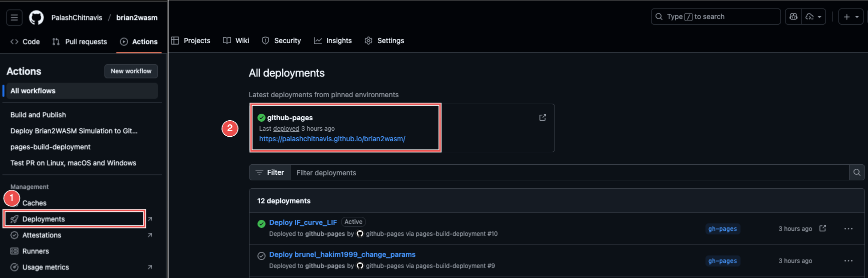Open Attestations management page
868x278 pixels.
(x=41, y=235)
